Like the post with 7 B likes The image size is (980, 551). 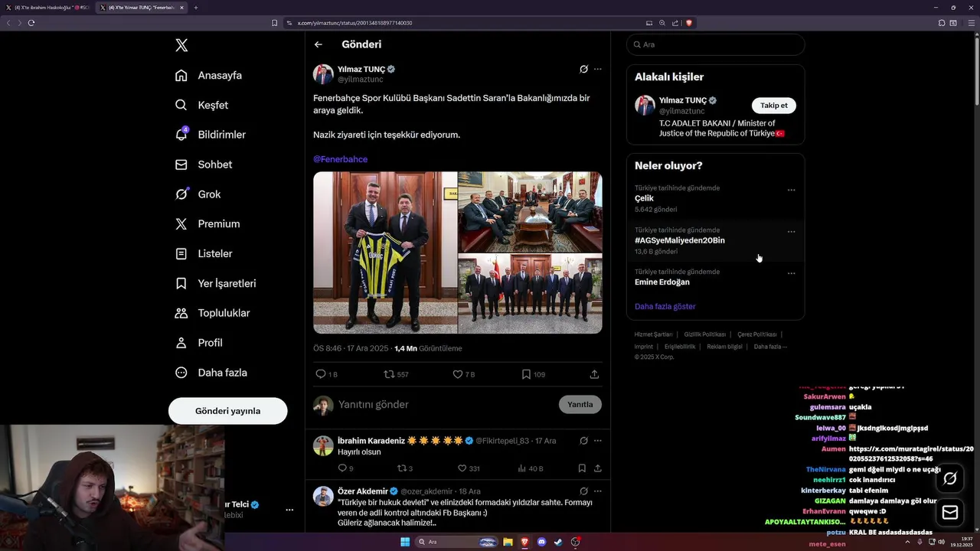463,374
